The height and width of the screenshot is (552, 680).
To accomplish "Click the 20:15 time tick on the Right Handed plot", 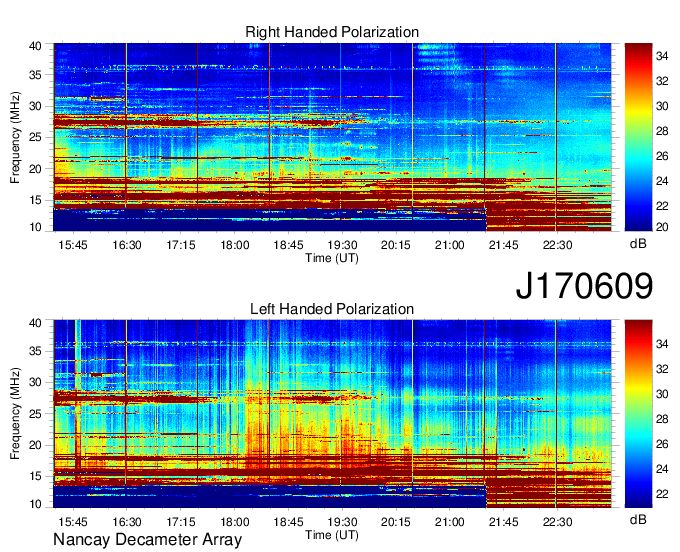I will click(x=396, y=245).
